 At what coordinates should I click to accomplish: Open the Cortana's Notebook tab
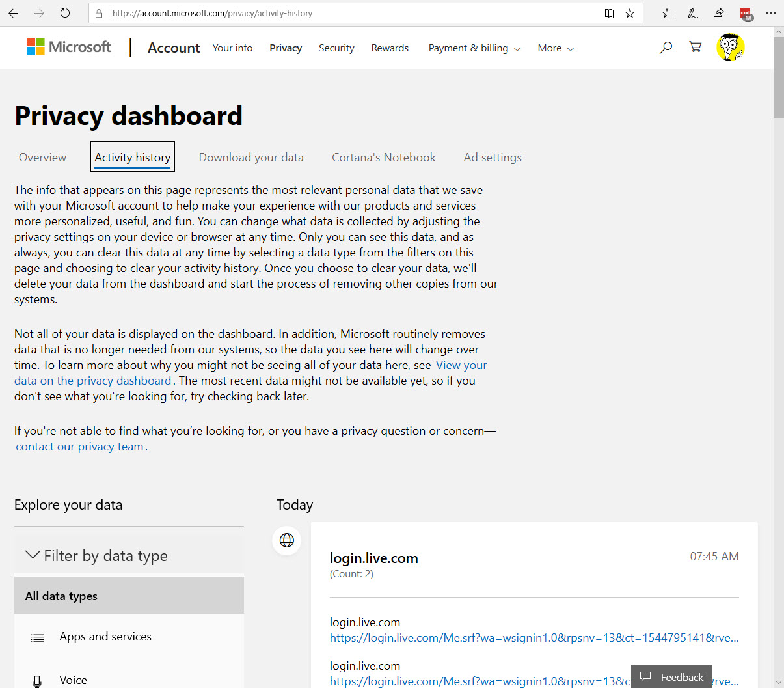383,158
